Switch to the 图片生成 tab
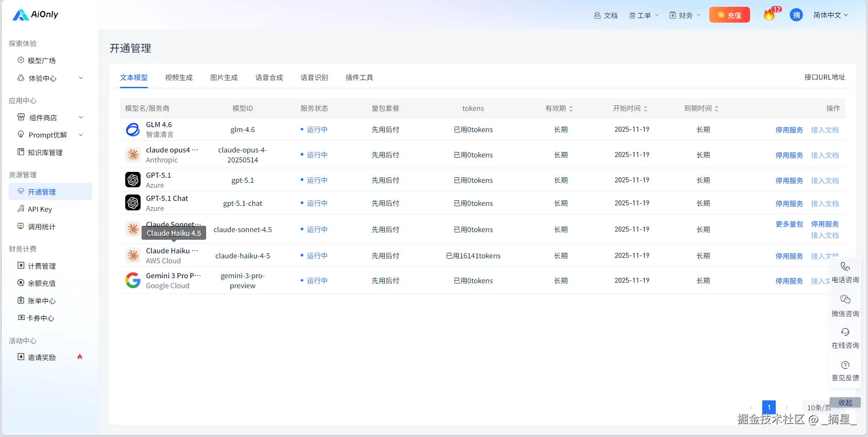 pos(224,78)
